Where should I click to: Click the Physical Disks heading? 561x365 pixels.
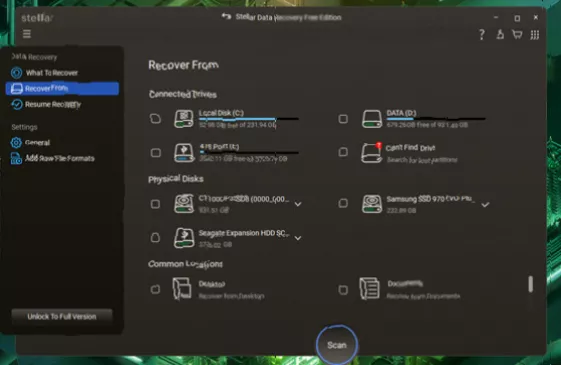(176, 179)
